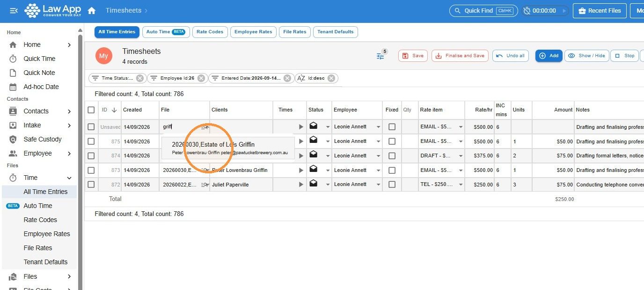Open Recent Files button
644x290 pixels.
[x=600, y=10]
